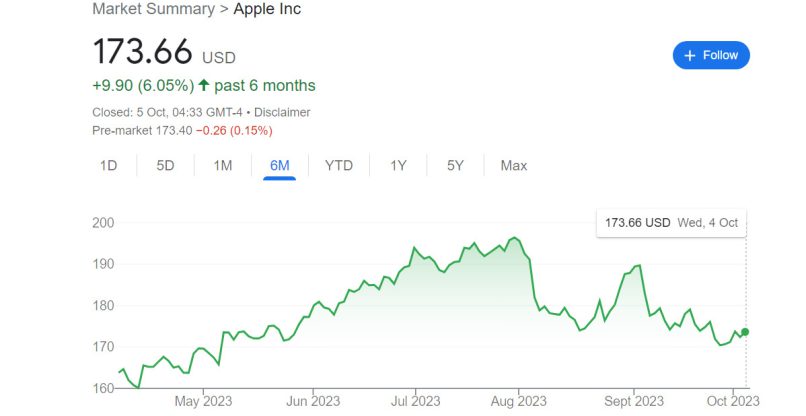The height and width of the screenshot is (416, 806).
Task: Click the May 2023 axis label
Action: (x=203, y=402)
